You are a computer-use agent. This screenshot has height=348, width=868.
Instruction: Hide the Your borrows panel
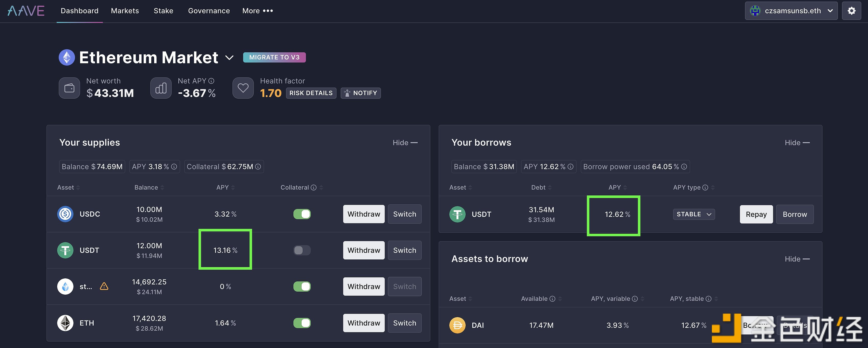pyautogui.click(x=797, y=143)
